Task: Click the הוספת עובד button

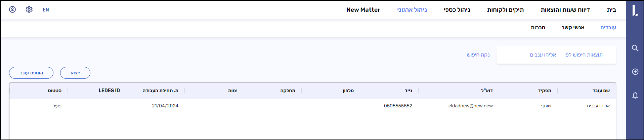Action: coord(31,73)
